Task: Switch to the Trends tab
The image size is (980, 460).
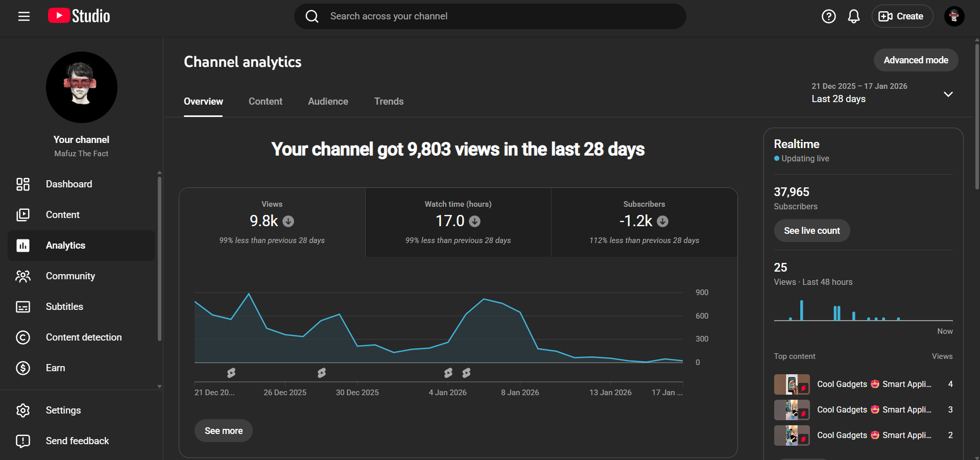Action: [389, 102]
